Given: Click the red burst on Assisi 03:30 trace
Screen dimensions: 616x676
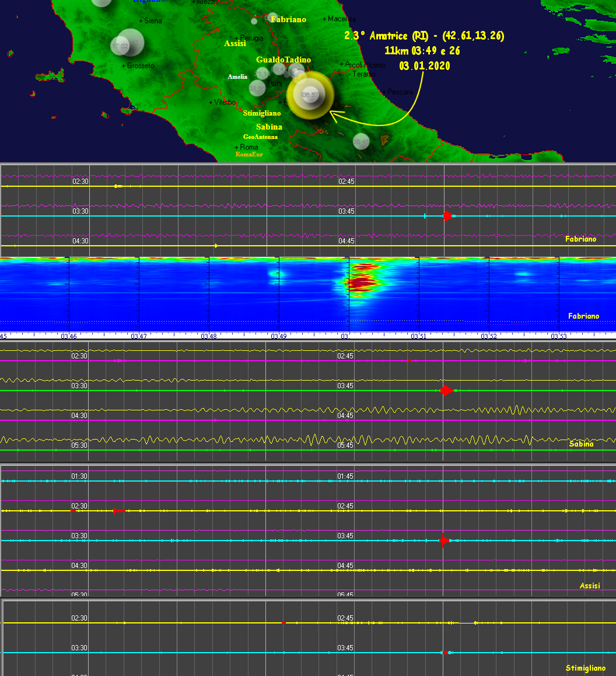Looking at the screenshot, I should (x=444, y=541).
